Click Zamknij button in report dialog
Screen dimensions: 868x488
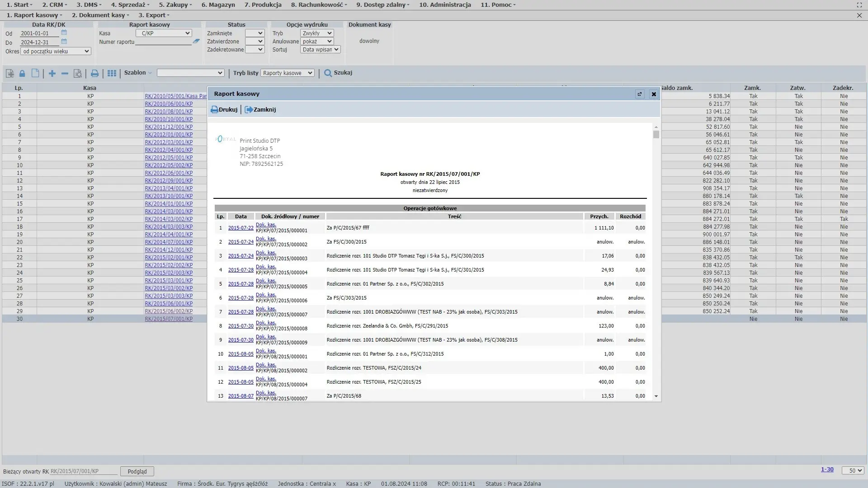[260, 109]
